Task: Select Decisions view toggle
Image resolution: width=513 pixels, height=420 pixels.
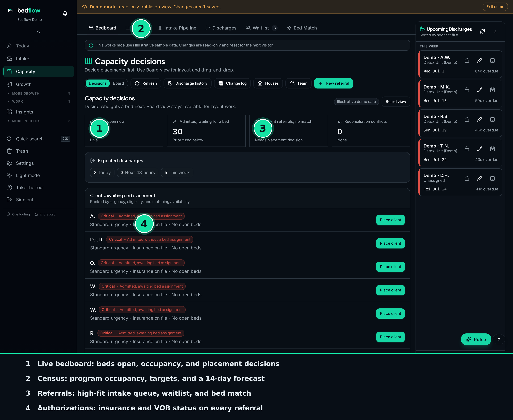Action: point(97,84)
